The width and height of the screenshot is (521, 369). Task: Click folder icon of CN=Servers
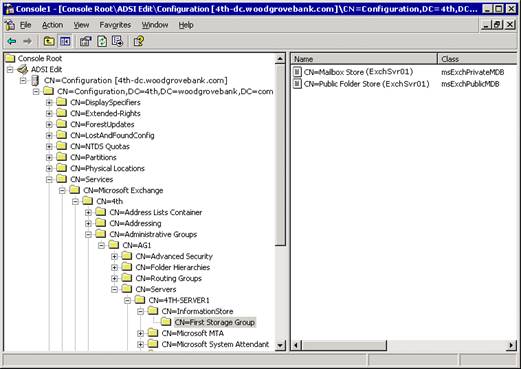127,289
